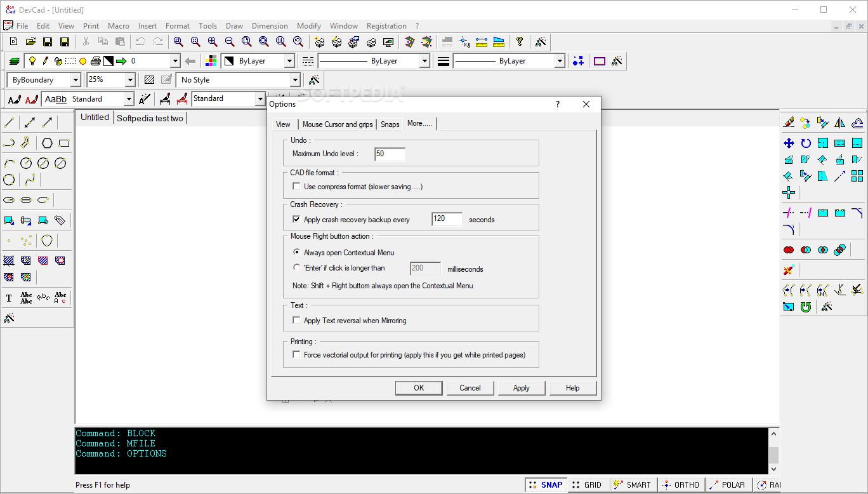Toggle SNAP mode in status bar
Image resolution: width=868 pixels, height=494 pixels.
tap(546, 484)
